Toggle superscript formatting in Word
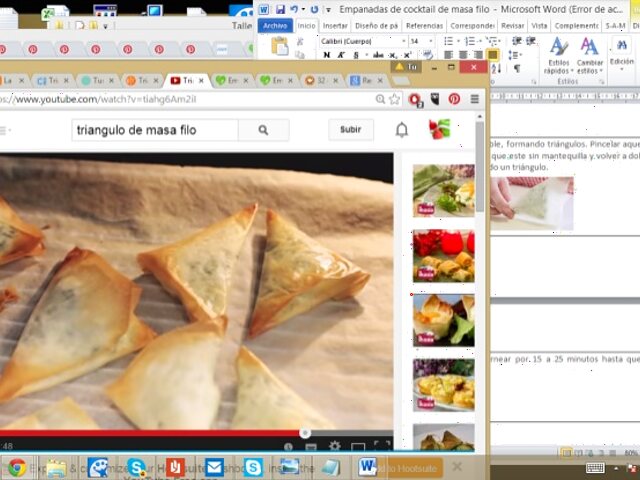This screenshot has height=480, width=640. tap(407, 55)
